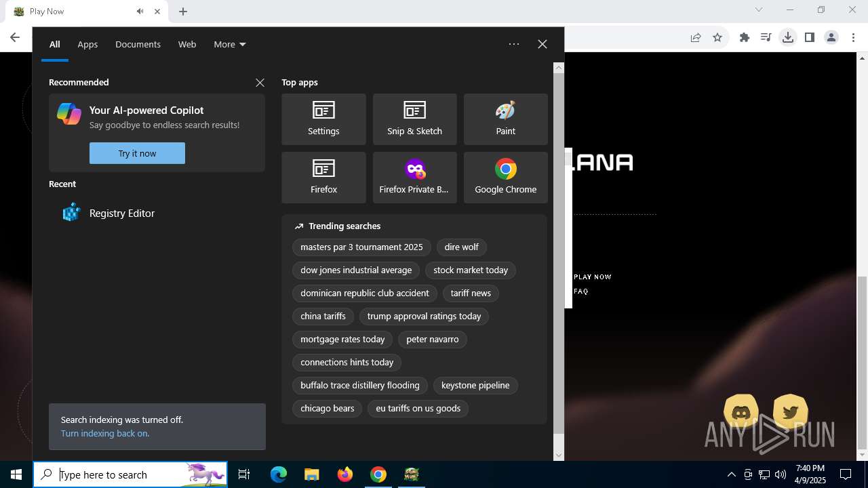Image resolution: width=868 pixels, height=488 pixels.
Task: Expand the More filter dropdown
Action: coord(229,44)
